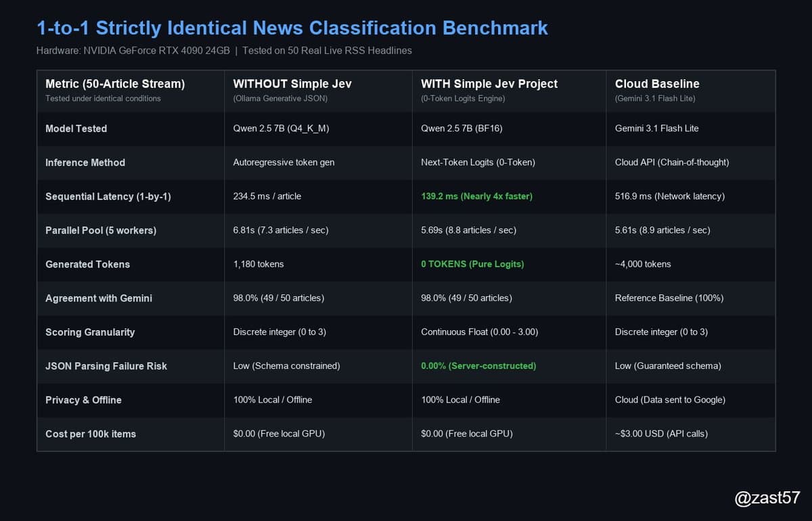Click the 'Autoregressive token gen' cell

(284, 162)
